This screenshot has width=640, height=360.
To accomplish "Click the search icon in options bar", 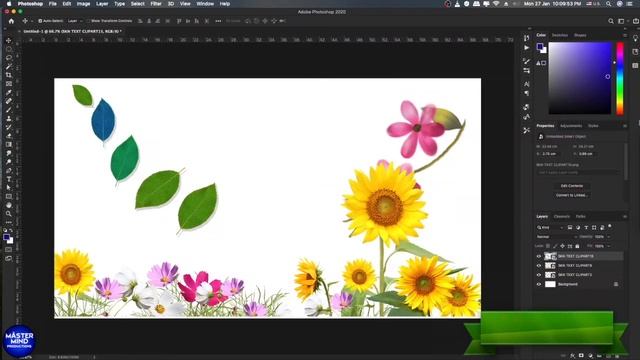I will pyautogui.click(x=611, y=21).
